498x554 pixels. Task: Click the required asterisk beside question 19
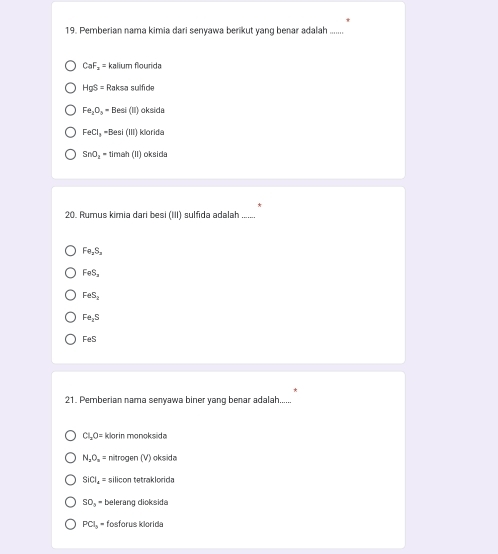coord(348,20)
